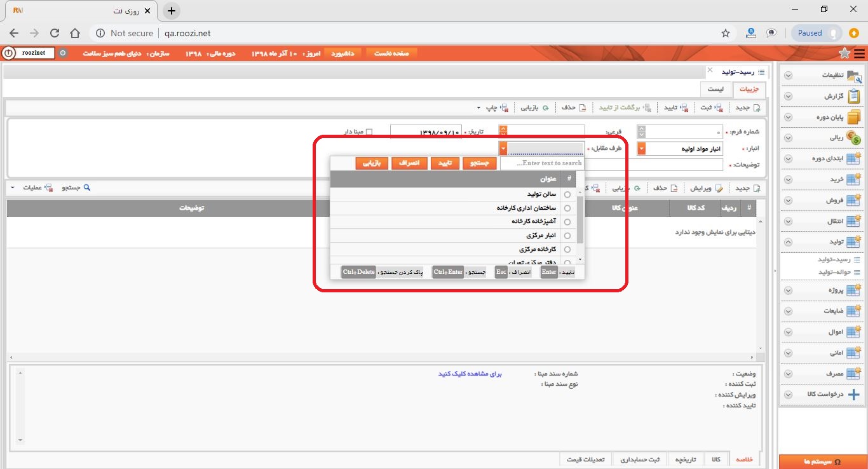Viewport: 868px width, 469px height.
Task: Click the plus icon for درخواست کالا
Action: point(854,395)
